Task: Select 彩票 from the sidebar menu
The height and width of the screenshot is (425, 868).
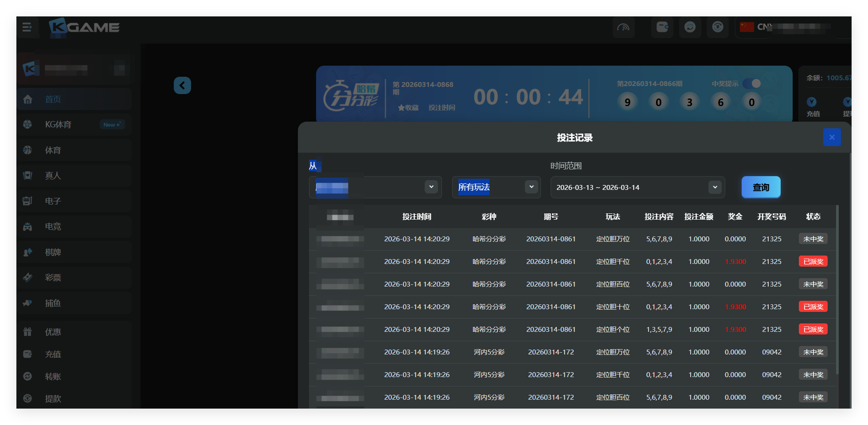Action: 53,278
